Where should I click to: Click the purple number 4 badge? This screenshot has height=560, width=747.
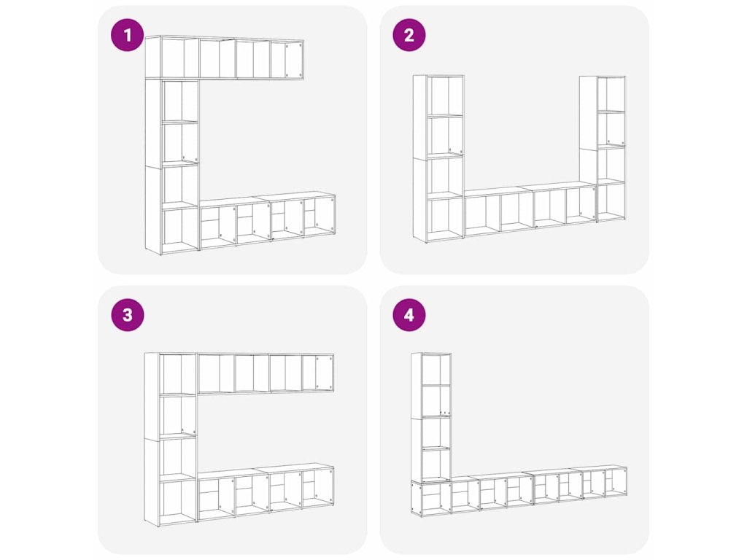(x=409, y=315)
